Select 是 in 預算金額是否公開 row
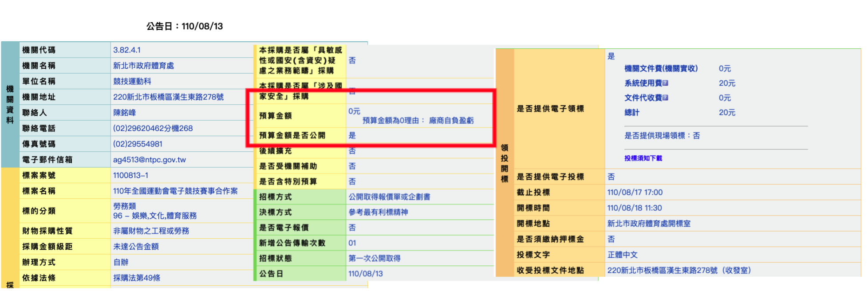 click(352, 135)
